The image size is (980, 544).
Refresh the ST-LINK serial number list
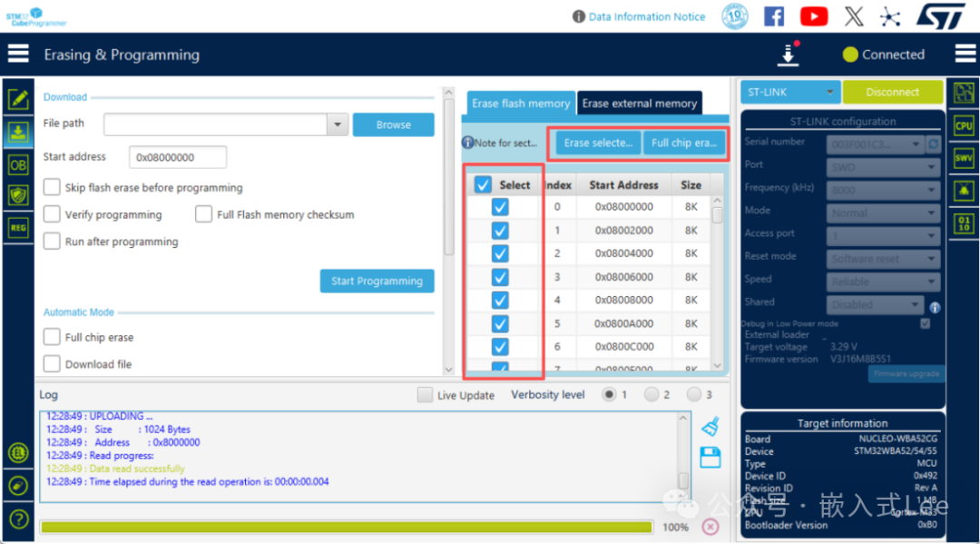(933, 144)
